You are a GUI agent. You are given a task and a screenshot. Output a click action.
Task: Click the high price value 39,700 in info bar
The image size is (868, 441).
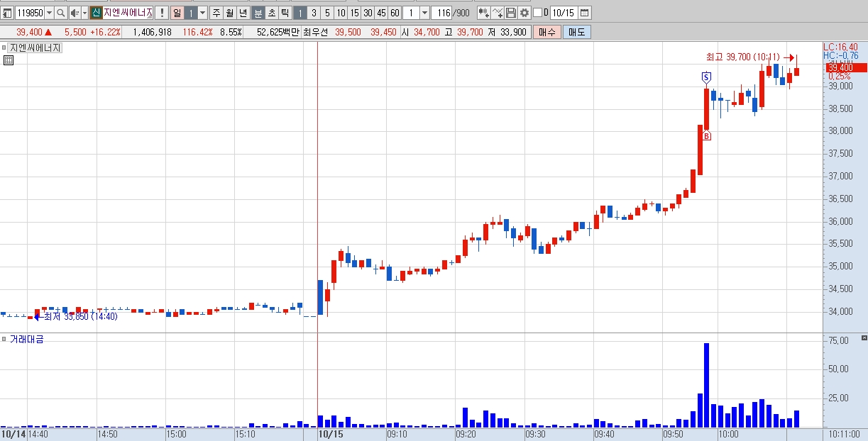470,32
